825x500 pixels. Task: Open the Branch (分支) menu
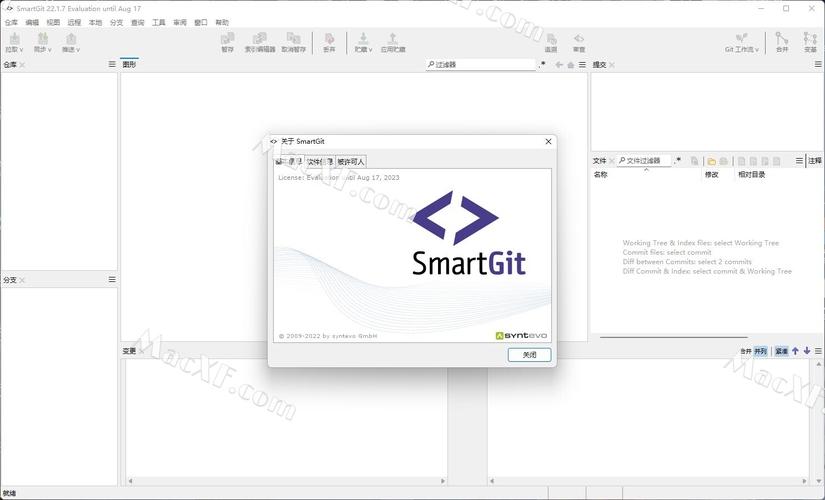pyautogui.click(x=116, y=23)
